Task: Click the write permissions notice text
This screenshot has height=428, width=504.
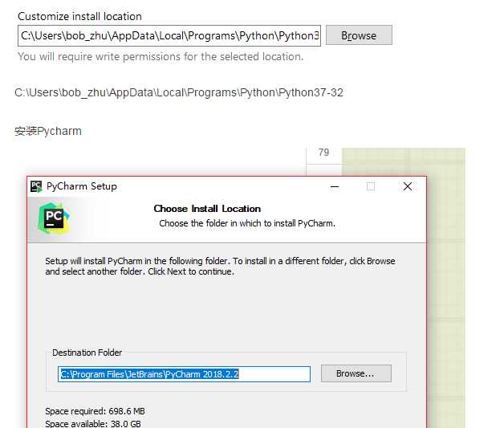Action: [x=161, y=56]
